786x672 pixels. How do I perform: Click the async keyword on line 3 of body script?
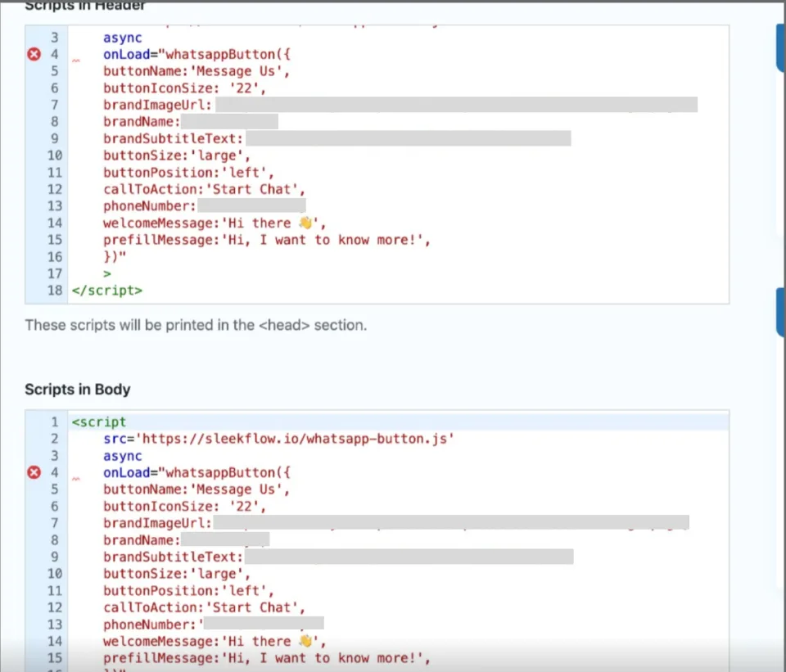121,456
